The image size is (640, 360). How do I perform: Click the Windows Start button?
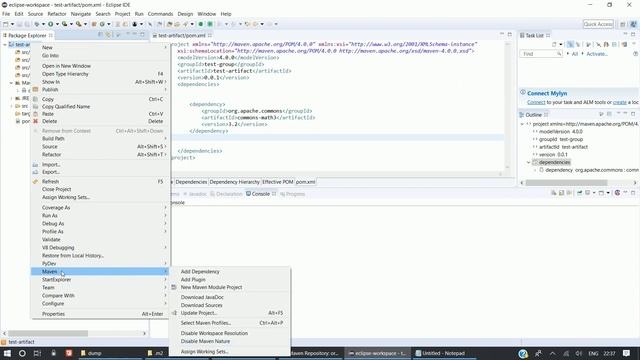[x=7, y=353]
